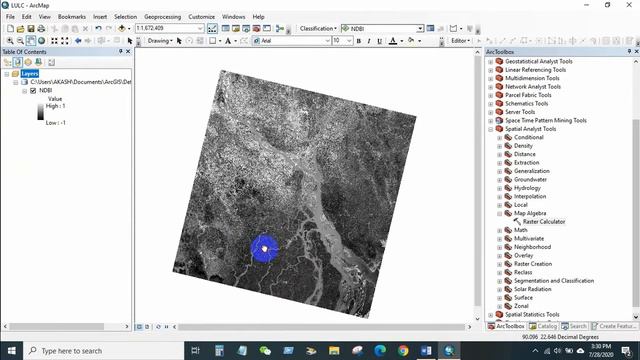This screenshot has height=360, width=640.
Task: Undo the last action
Action: tap(98, 29)
